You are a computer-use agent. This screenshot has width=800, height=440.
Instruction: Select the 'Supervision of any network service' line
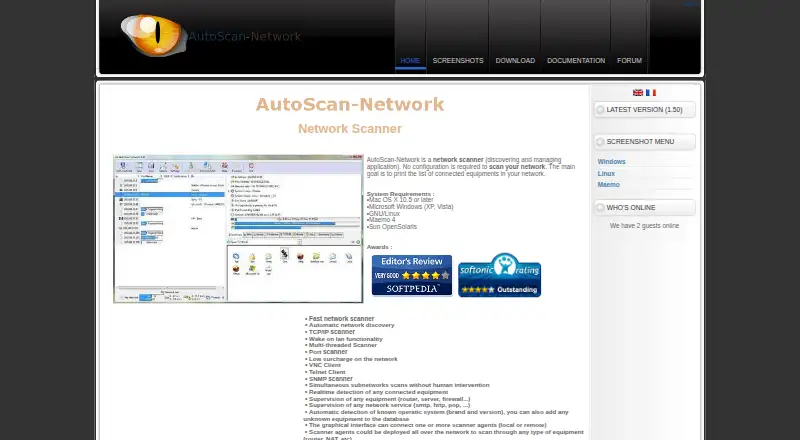[389, 405]
